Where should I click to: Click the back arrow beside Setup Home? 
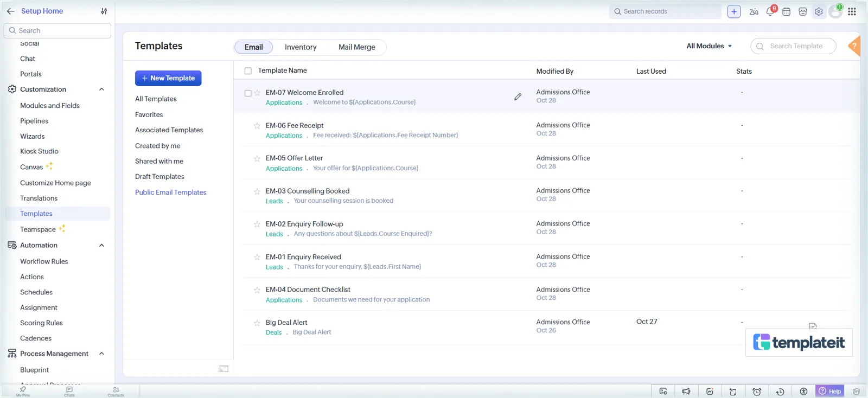pyautogui.click(x=10, y=11)
